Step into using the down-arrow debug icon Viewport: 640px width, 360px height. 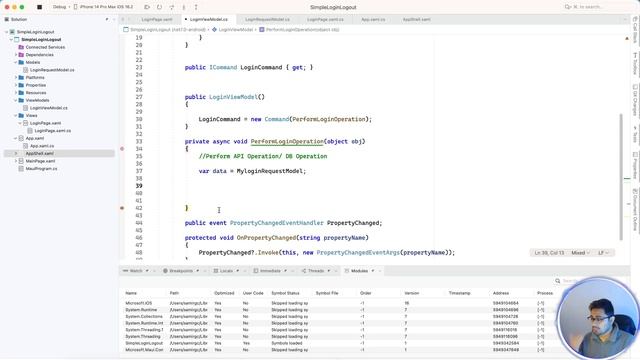(184, 7)
